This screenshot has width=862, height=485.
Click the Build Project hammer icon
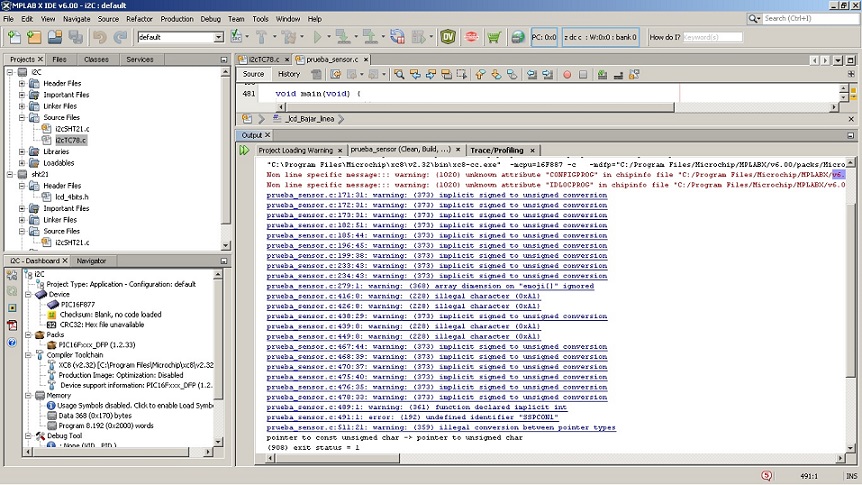261,37
